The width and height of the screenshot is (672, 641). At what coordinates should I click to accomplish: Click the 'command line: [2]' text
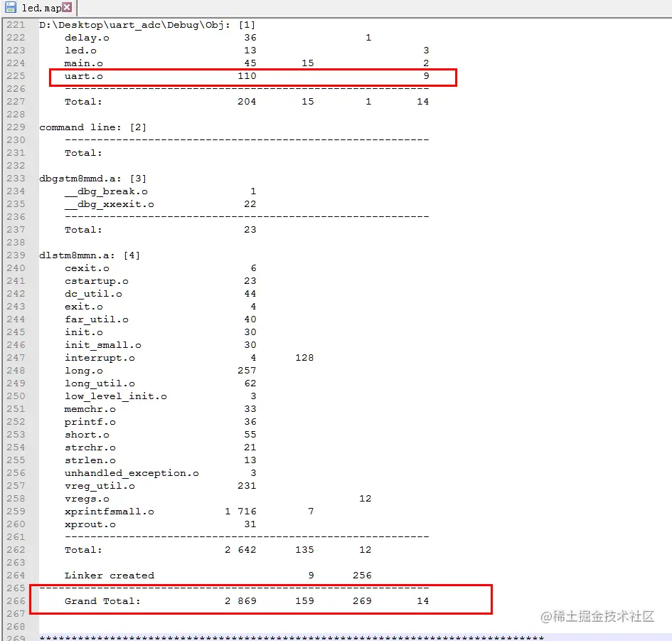(93, 127)
